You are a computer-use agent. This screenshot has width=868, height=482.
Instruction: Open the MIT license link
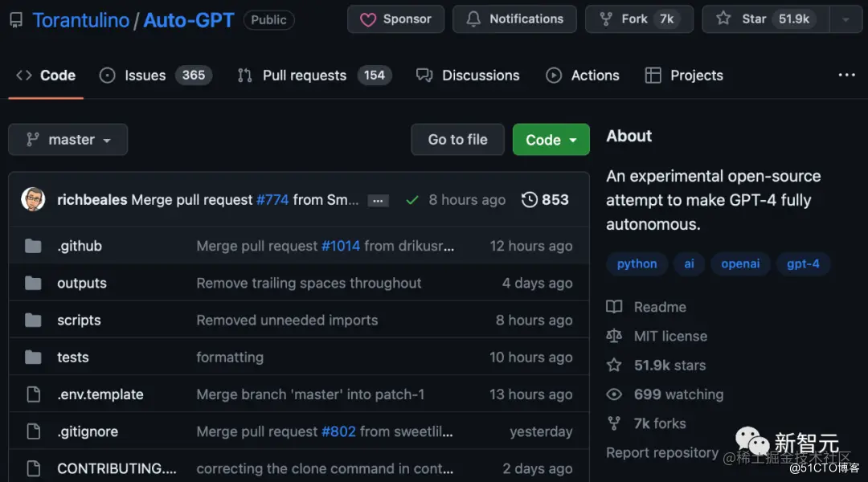(x=657, y=336)
